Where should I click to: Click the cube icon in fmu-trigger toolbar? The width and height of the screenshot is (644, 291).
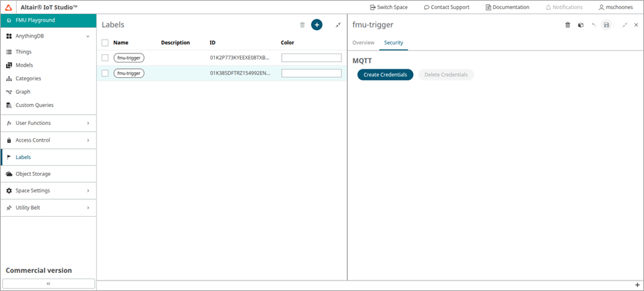(581, 25)
